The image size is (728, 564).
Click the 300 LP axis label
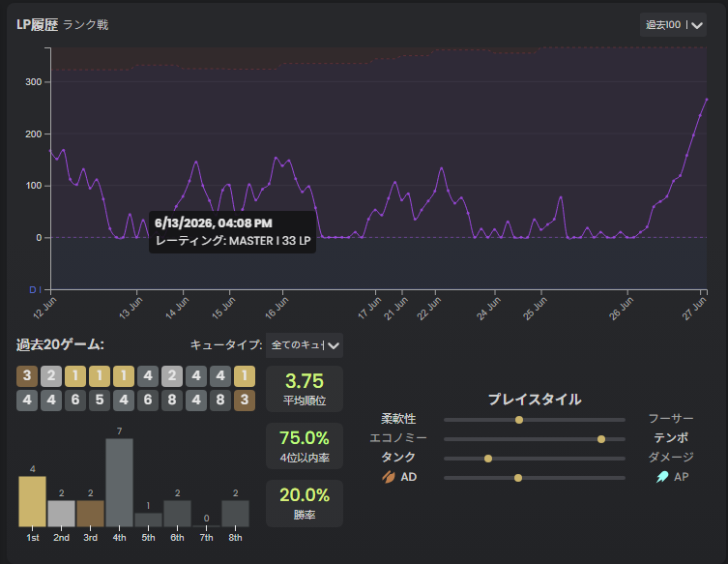(34, 82)
